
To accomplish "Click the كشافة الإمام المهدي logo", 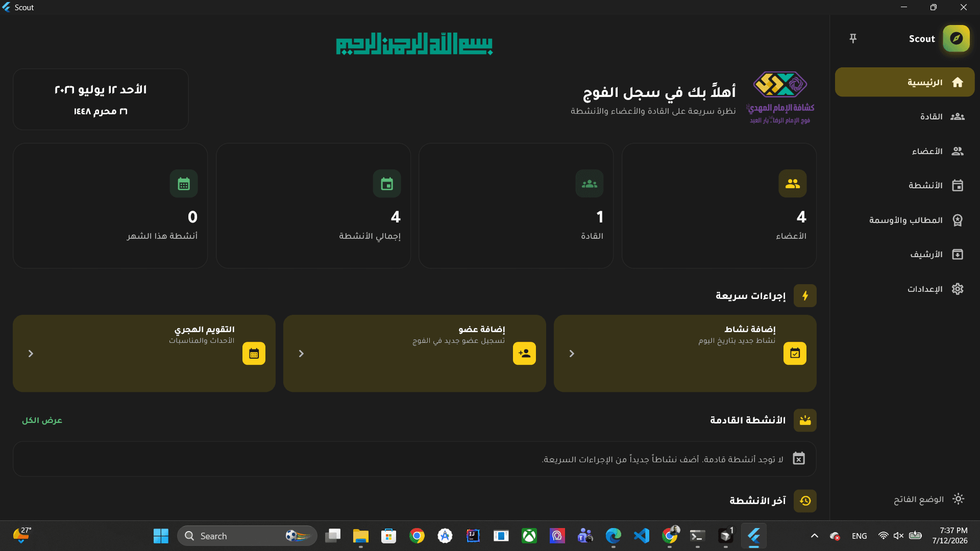I will (780, 97).
